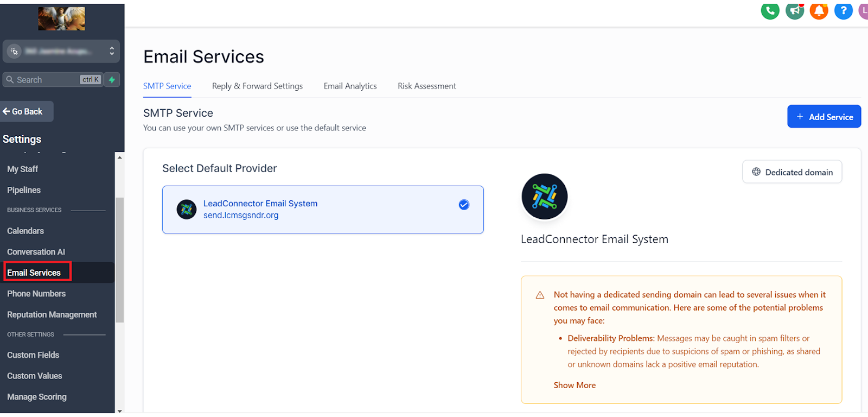Click the LeadConnector logo in provider card

pyautogui.click(x=187, y=209)
